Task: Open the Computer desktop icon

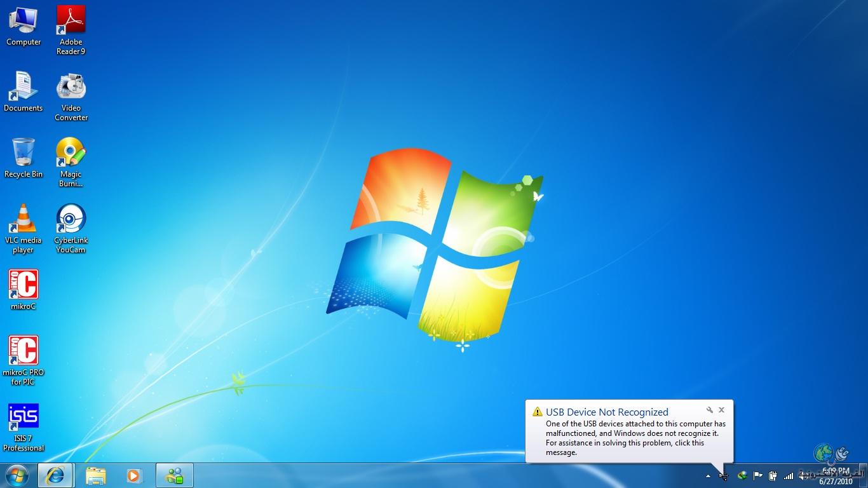Action: [x=24, y=26]
